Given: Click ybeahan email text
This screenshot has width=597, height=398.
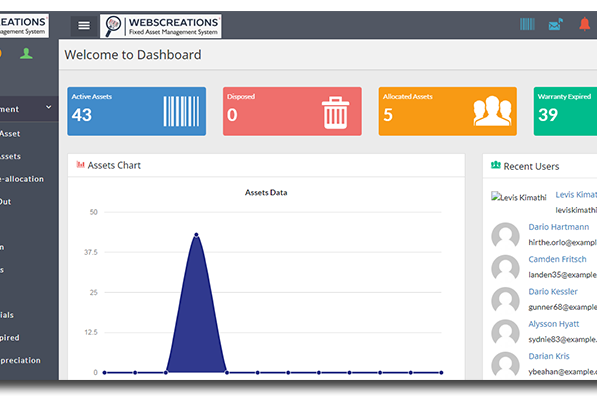Looking at the screenshot, I should click(563, 372).
